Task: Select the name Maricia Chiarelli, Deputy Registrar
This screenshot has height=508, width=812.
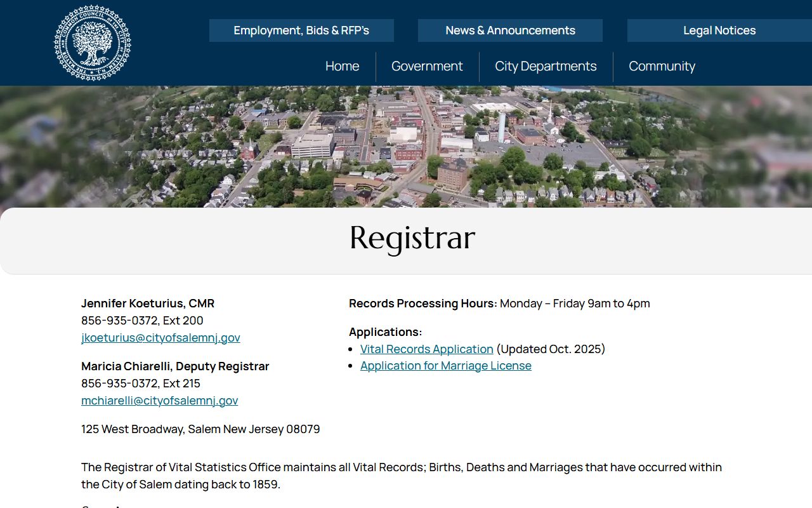Action: coord(175,366)
